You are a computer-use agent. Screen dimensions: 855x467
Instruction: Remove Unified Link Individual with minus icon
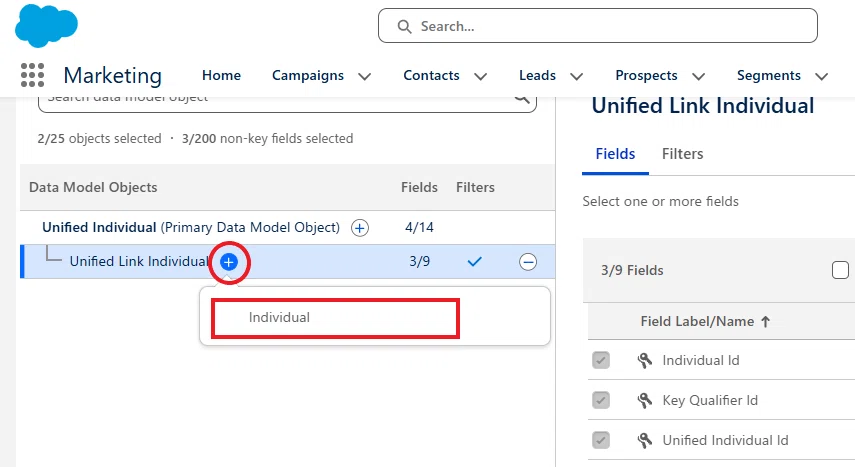[x=528, y=262]
